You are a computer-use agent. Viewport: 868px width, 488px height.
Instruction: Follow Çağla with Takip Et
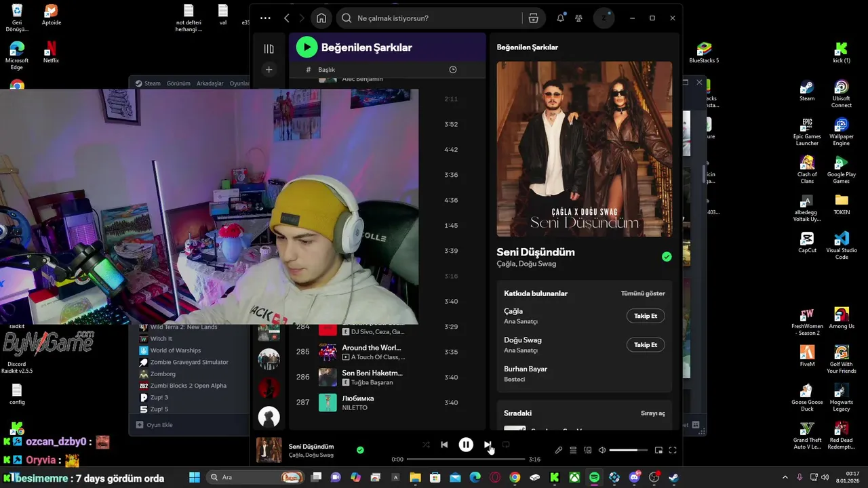[x=645, y=316]
